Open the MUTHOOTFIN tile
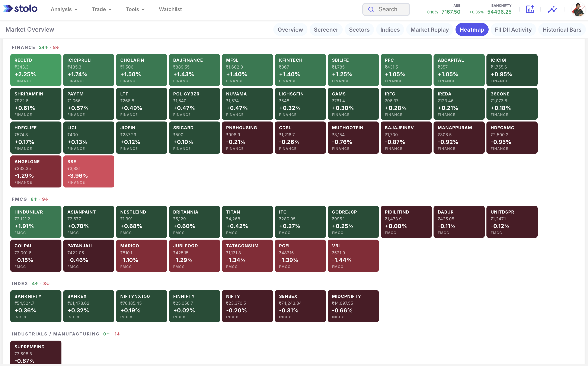 click(x=353, y=138)
